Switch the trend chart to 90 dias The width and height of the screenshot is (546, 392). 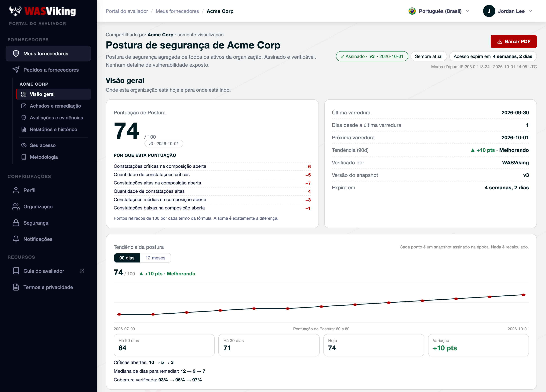pos(127,258)
